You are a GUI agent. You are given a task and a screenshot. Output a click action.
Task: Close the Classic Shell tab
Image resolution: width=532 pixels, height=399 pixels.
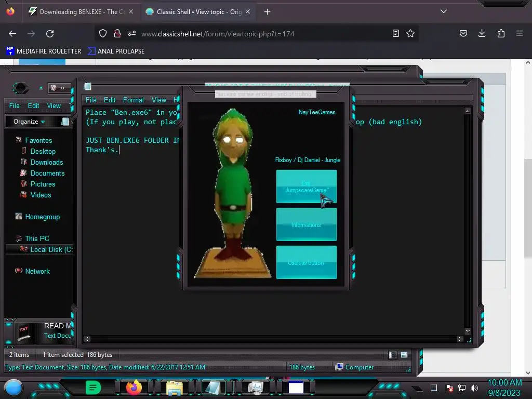click(x=248, y=11)
